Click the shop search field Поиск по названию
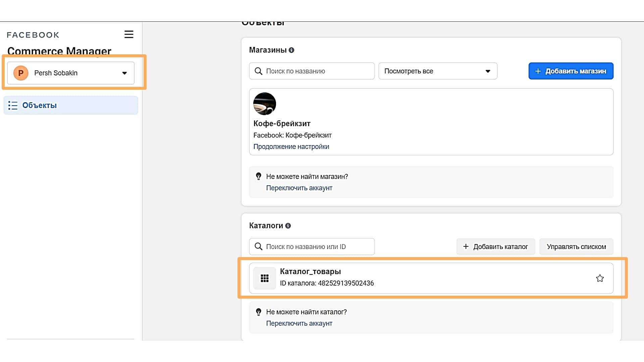 312,71
